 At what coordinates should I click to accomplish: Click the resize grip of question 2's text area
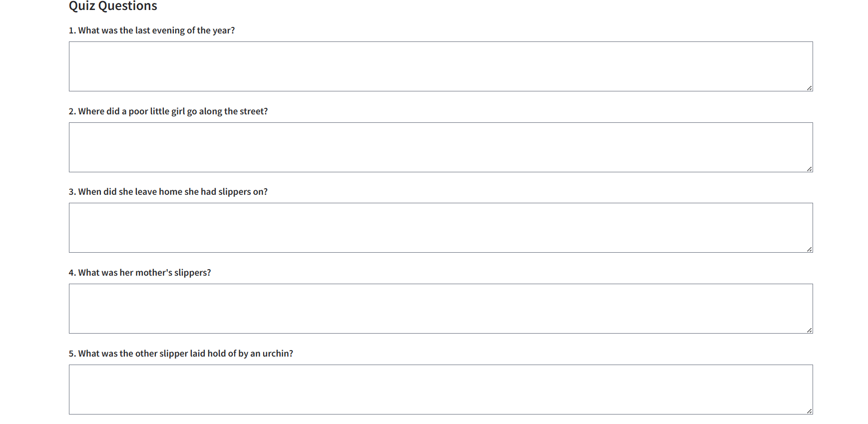[809, 169]
